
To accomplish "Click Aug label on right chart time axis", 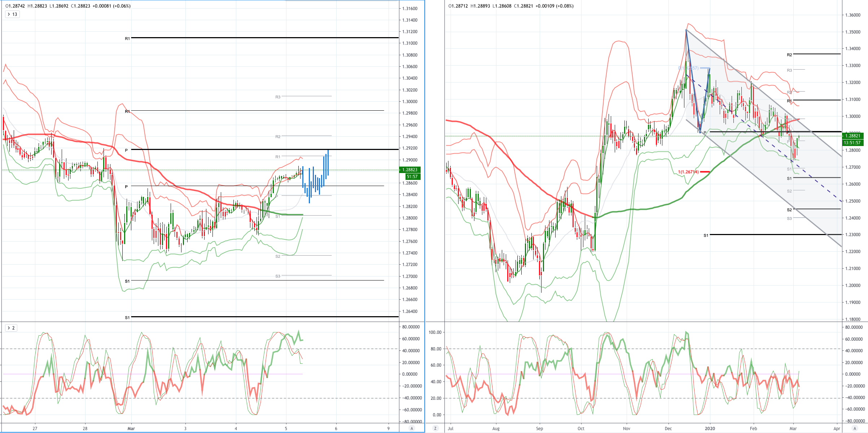I will (496, 429).
